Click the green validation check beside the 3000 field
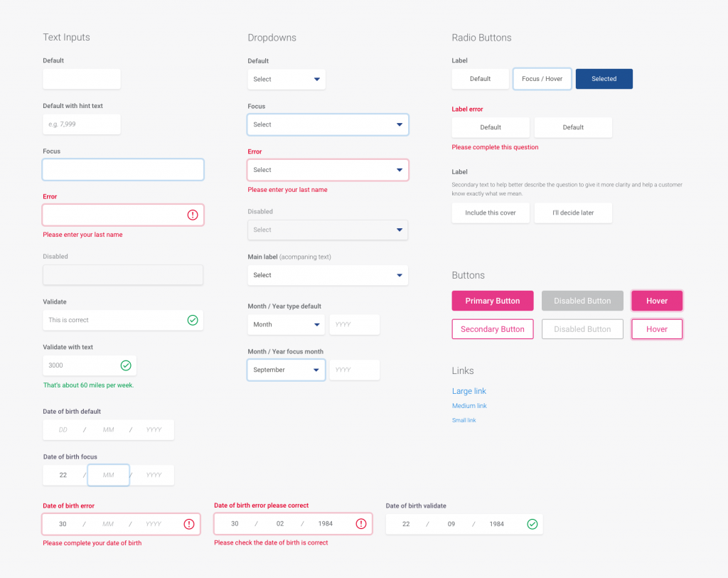 126,365
